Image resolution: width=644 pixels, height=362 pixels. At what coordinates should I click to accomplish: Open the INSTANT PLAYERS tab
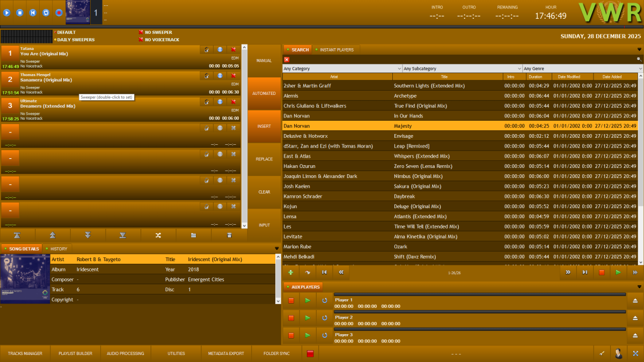click(335, 49)
